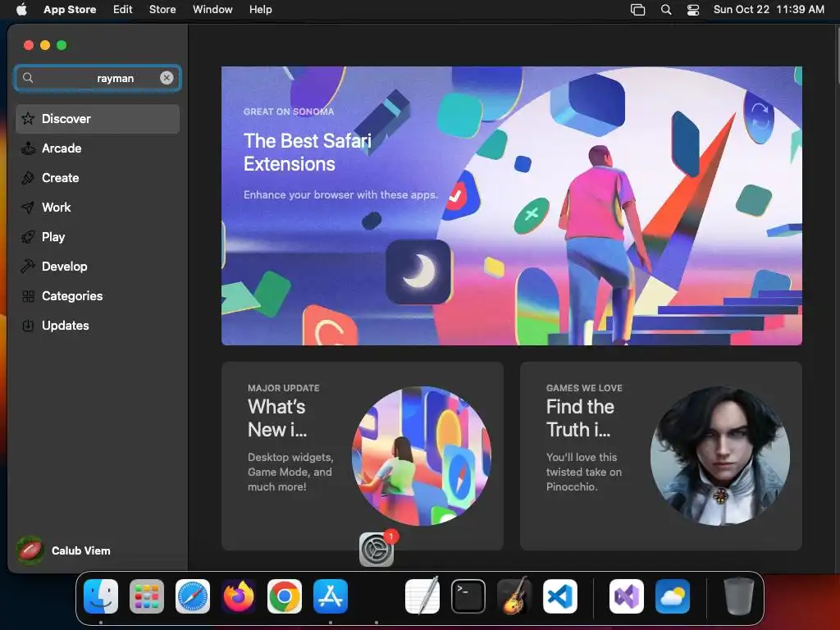Open TextEdit from the Dock
The width and height of the screenshot is (840, 630).
(x=422, y=596)
